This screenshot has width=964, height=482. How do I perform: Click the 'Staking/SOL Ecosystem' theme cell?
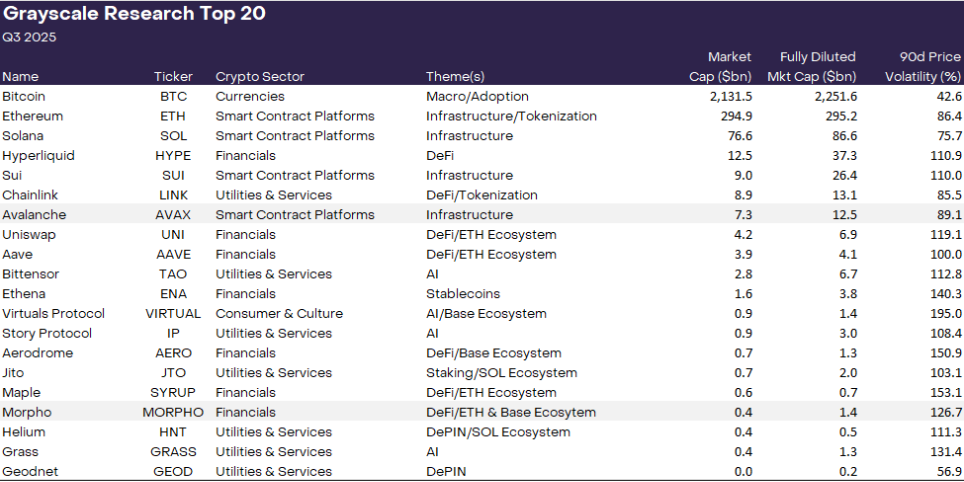502,373
